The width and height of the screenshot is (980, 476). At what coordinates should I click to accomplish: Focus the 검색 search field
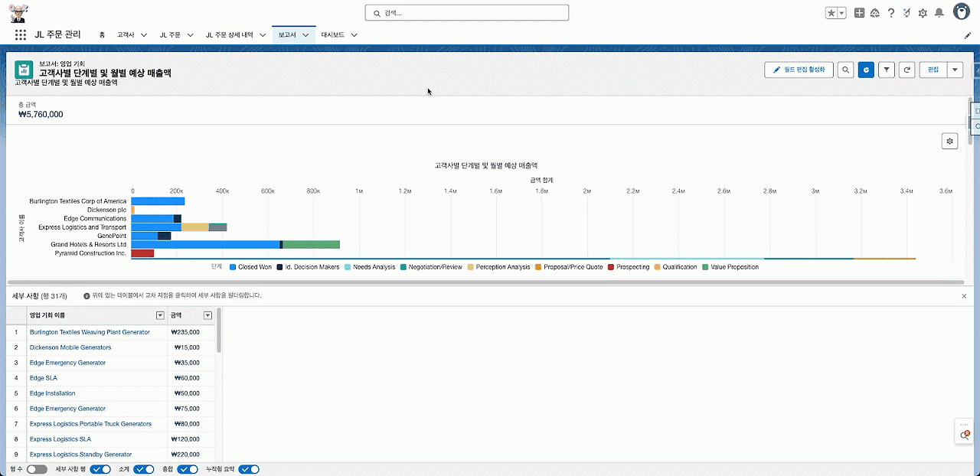pyautogui.click(x=467, y=13)
